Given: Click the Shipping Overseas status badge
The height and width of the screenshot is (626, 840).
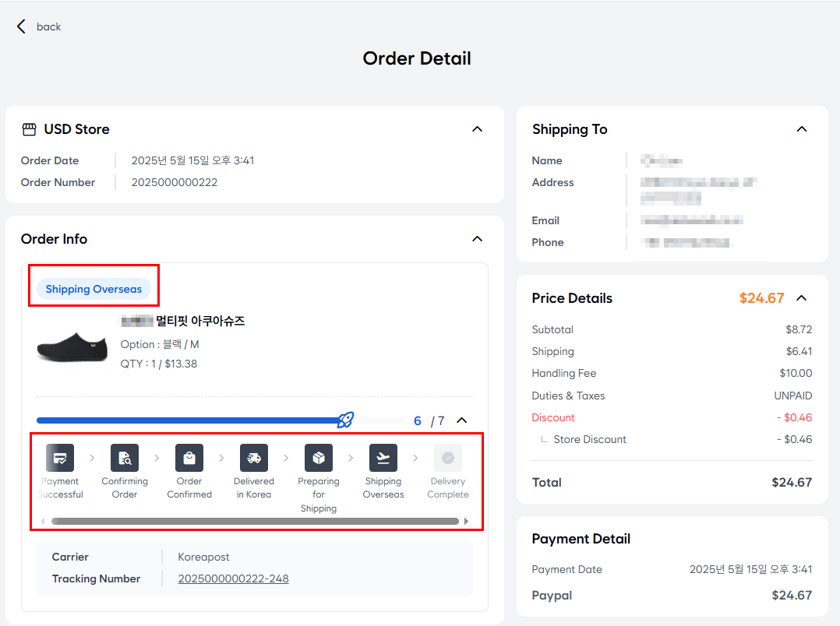Looking at the screenshot, I should [94, 289].
